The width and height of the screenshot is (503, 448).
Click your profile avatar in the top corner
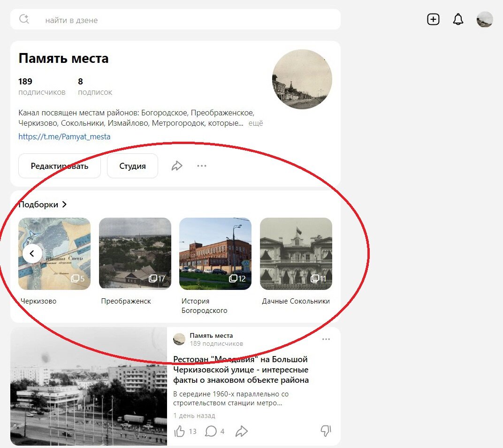pos(485,19)
